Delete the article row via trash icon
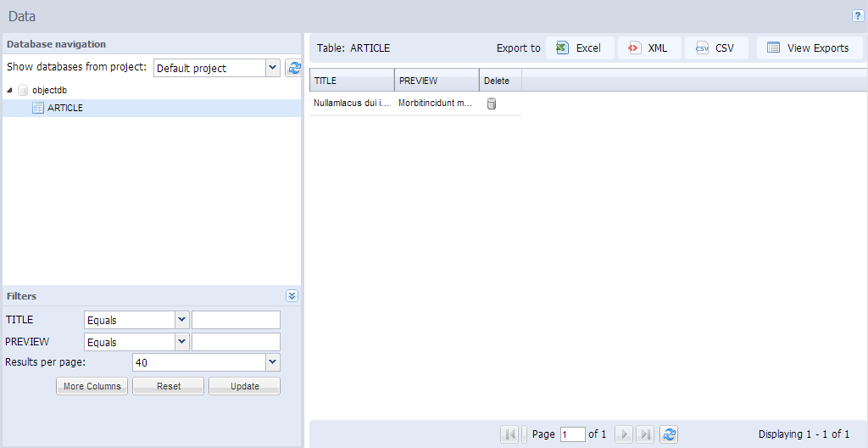This screenshot has width=868, height=448. [x=491, y=104]
